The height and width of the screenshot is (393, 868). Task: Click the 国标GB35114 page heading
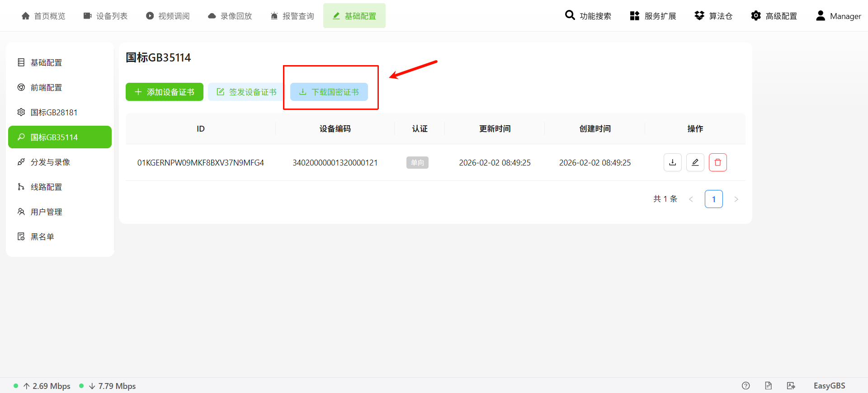point(158,57)
